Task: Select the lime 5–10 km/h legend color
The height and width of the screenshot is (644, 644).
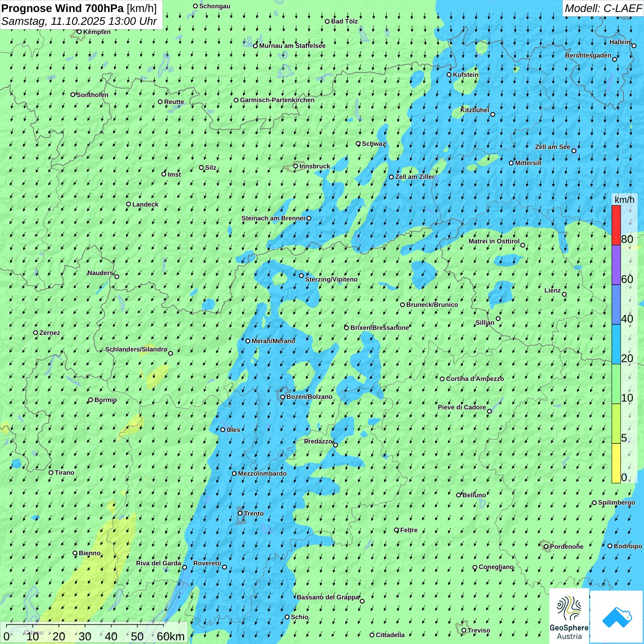Action: point(616,424)
